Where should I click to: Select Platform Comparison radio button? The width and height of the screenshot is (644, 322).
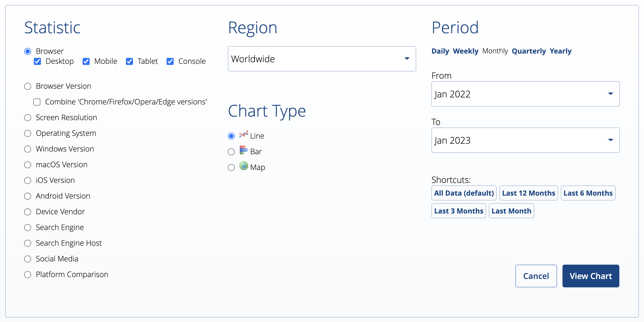(28, 275)
